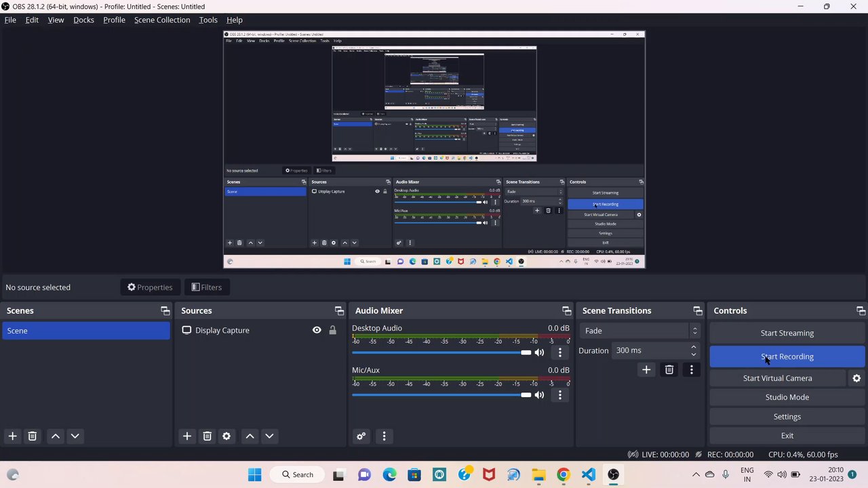Open the File menu
Image resolution: width=868 pixels, height=488 pixels.
tap(10, 20)
